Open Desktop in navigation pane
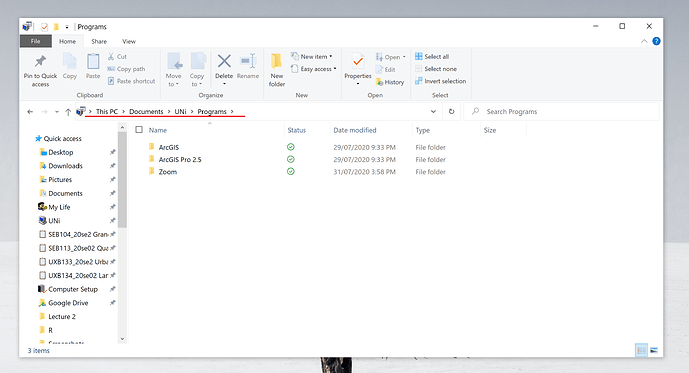The image size is (689, 373). point(61,152)
